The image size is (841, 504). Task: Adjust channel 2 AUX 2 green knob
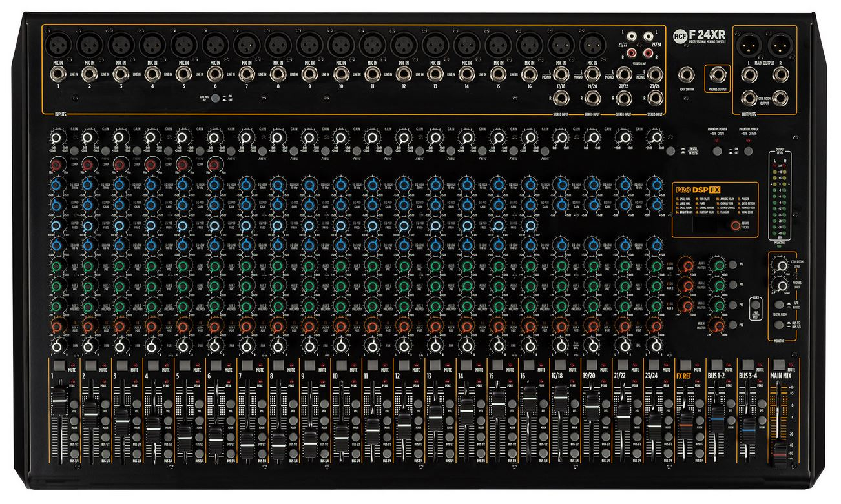point(88,286)
